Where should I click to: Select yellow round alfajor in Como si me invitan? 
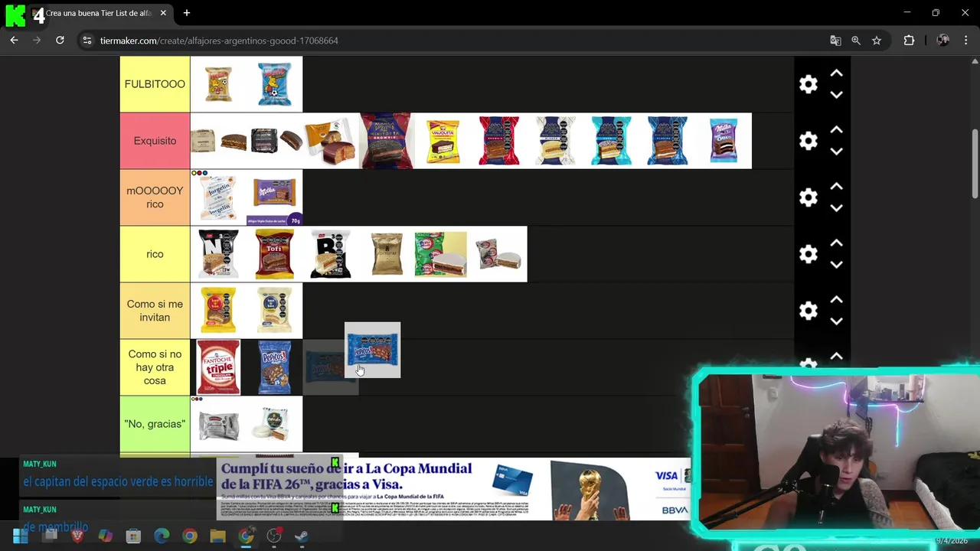(x=218, y=311)
